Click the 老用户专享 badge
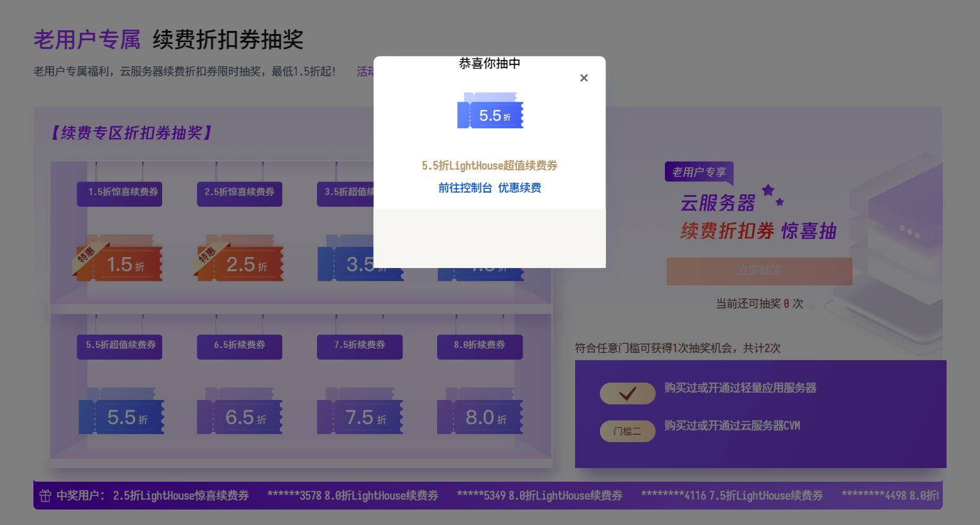This screenshot has width=980, height=525. [x=699, y=172]
